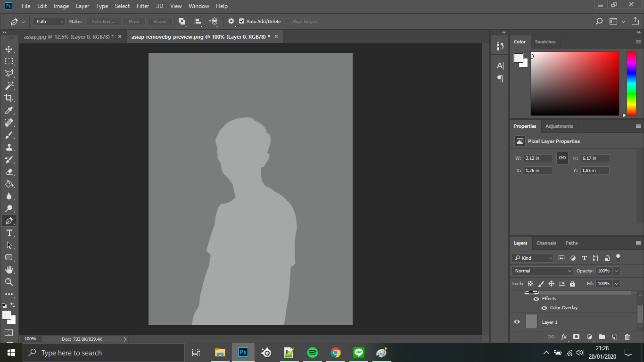
Task: Select the Blur tool
Action: click(x=9, y=196)
